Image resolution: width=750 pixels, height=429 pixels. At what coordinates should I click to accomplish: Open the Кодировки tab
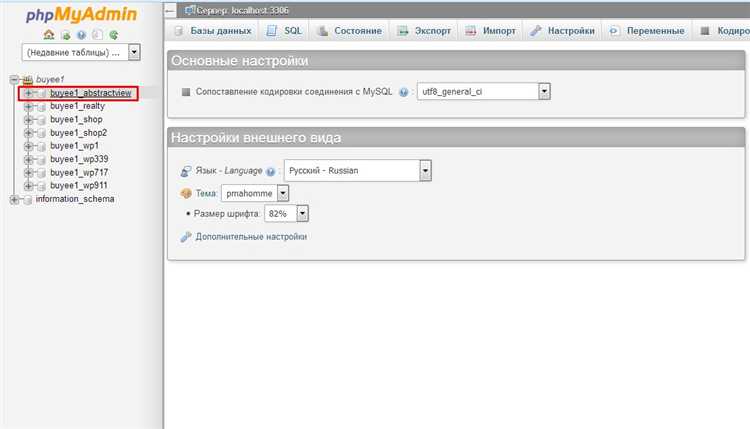pos(722,31)
